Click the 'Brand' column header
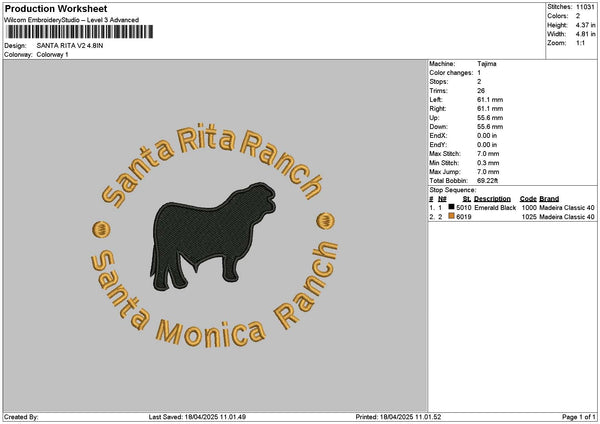The width and height of the screenshot is (600, 424). (551, 198)
